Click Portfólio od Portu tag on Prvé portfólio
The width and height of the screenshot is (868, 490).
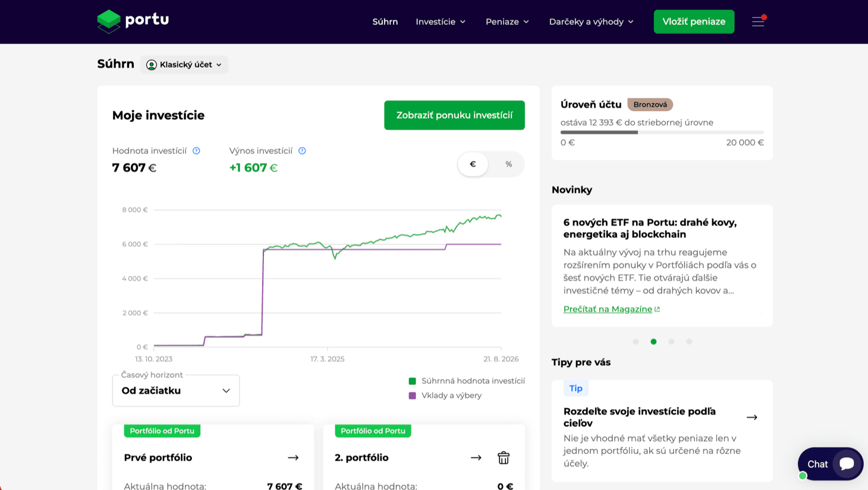click(x=162, y=431)
